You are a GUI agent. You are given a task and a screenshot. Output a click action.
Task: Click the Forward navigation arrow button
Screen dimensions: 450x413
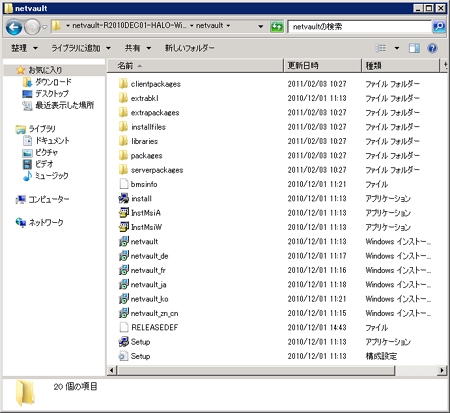tap(32, 27)
